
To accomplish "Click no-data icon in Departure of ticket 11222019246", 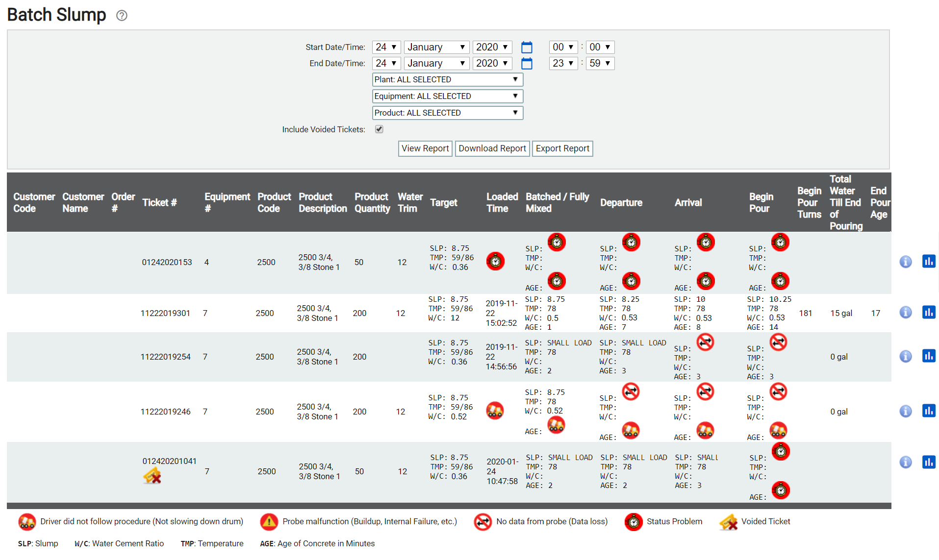I will 631,391.
